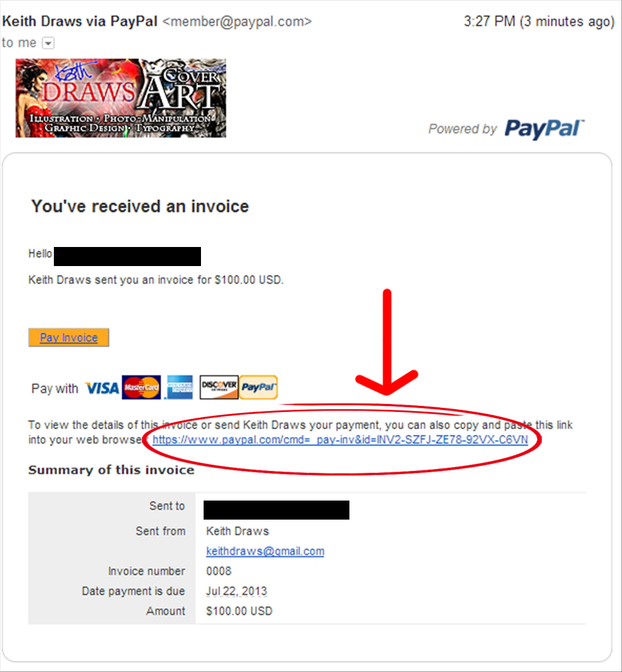Click the Summary of this invoice heading

click(112, 470)
